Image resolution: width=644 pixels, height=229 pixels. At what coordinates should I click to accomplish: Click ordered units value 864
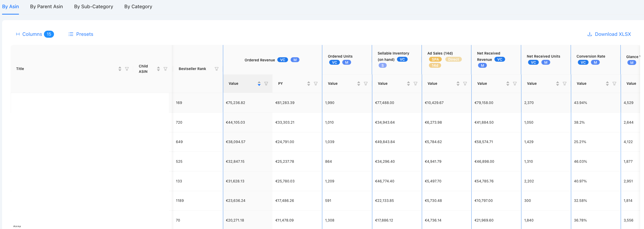click(328, 161)
